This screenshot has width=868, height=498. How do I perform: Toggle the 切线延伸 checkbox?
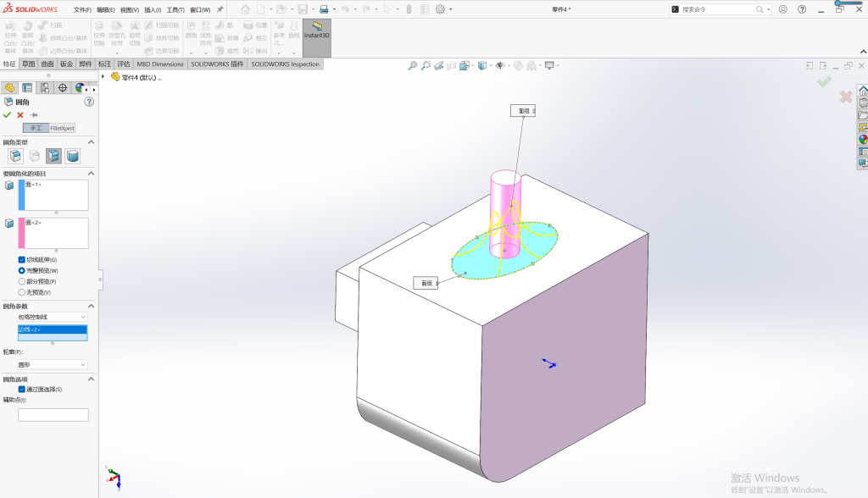point(21,259)
